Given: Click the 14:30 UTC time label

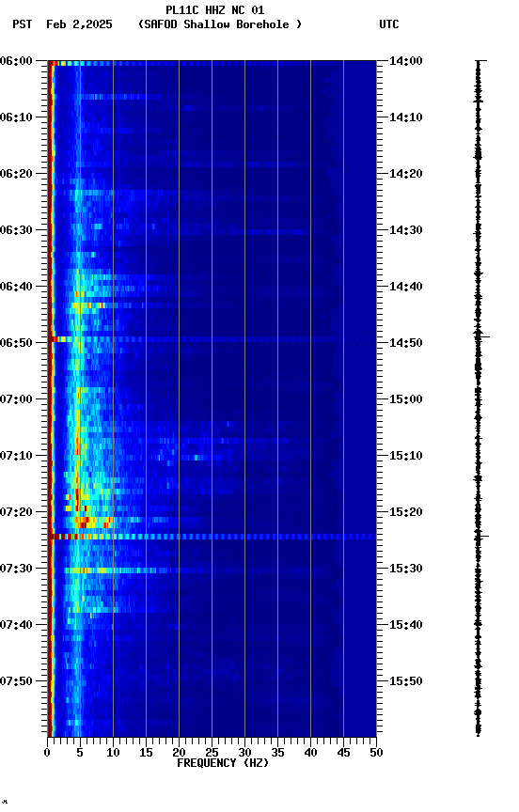Looking at the screenshot, I should click(x=406, y=230).
